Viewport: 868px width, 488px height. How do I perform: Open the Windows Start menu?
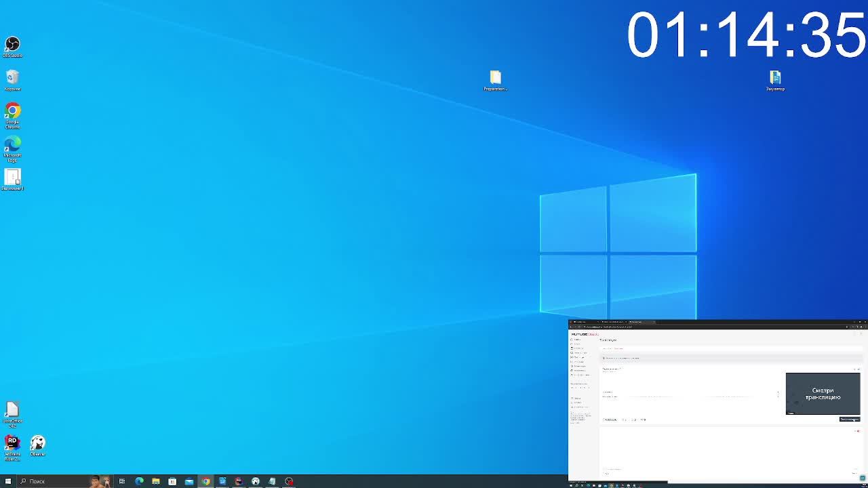(8, 481)
